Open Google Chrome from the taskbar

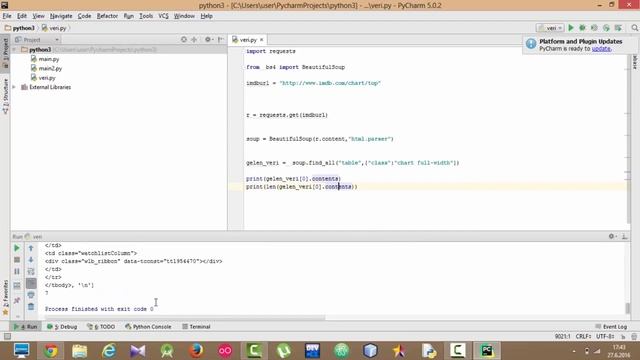point(51,351)
